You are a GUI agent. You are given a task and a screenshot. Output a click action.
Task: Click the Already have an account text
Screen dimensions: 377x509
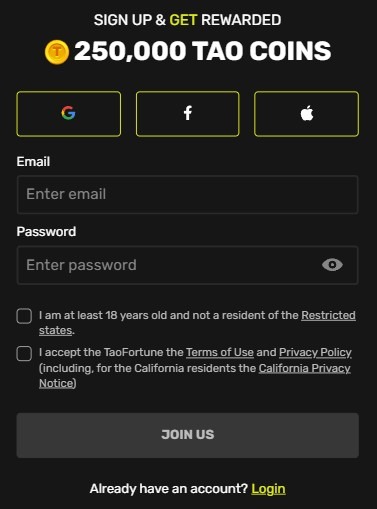click(x=169, y=489)
